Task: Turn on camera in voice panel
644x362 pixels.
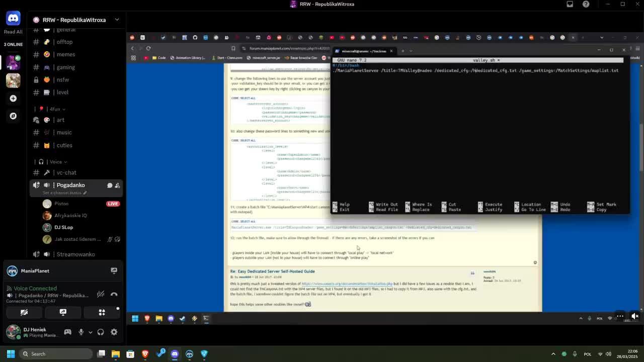Action: (x=24, y=312)
